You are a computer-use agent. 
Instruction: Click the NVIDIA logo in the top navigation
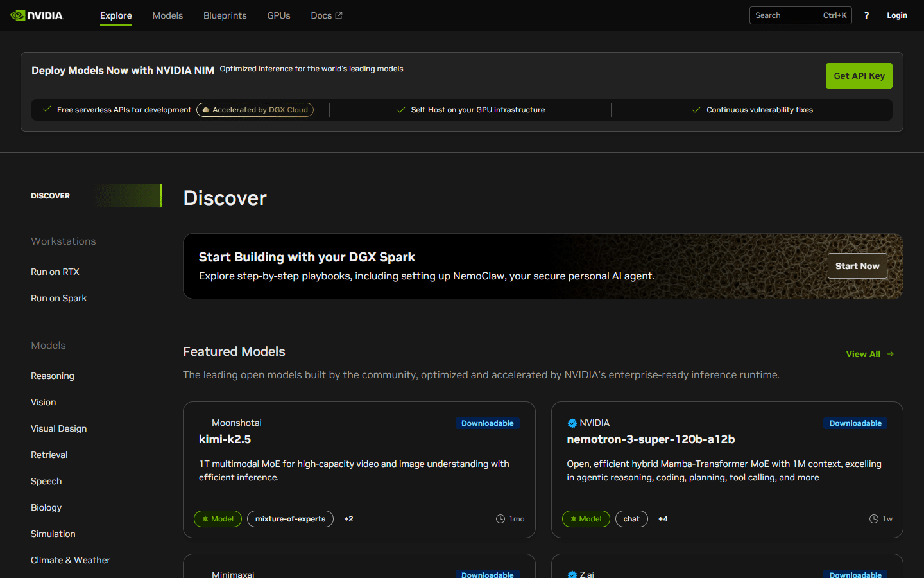[37, 15]
